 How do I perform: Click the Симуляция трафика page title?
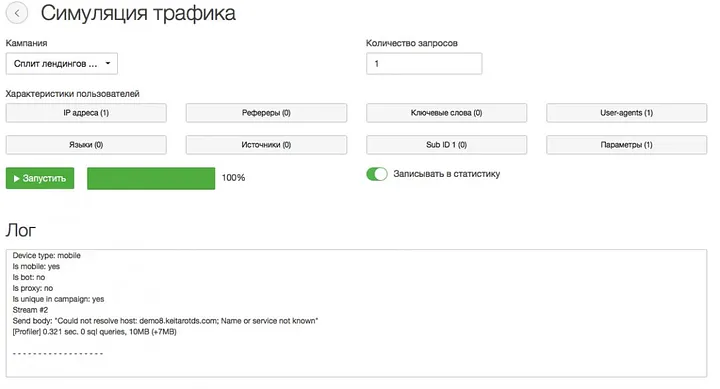point(138,14)
